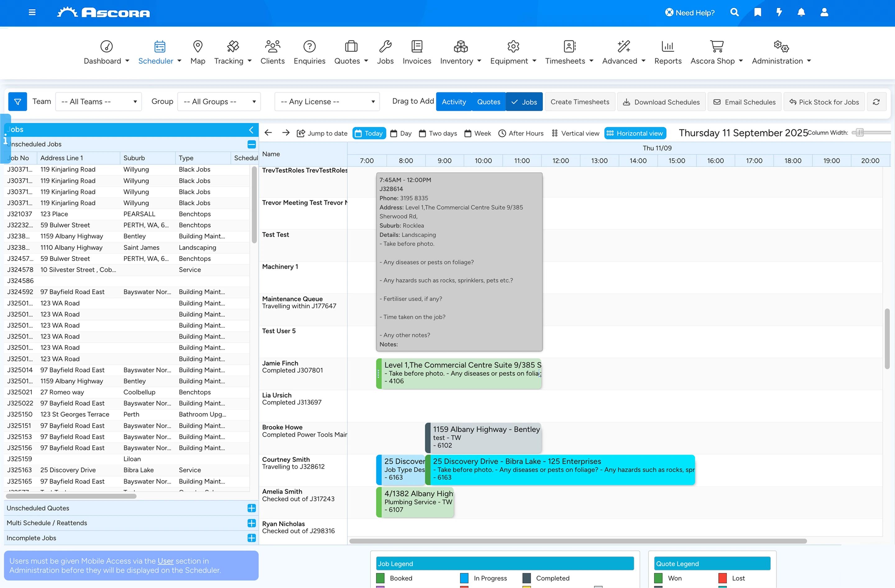
Task: Toggle the Jobs drag-to-add option
Action: (524, 102)
